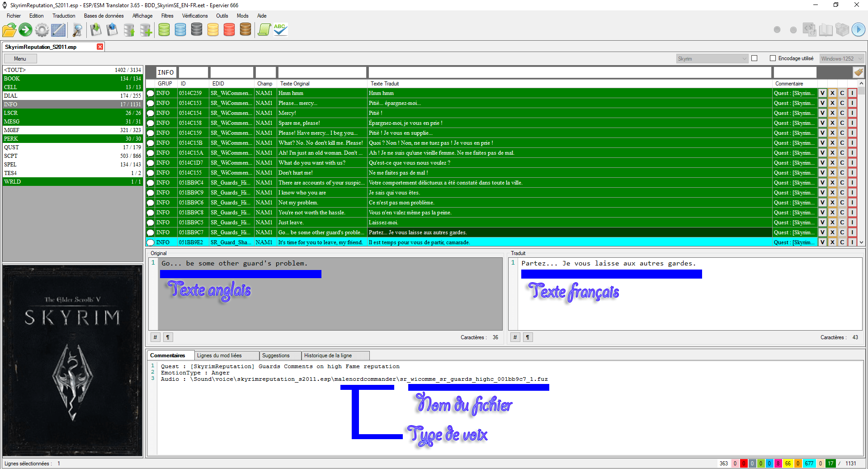Screen dimensions: 868x469
Task: Toggle the status circle of row 051BB9E2
Action: 151,242
